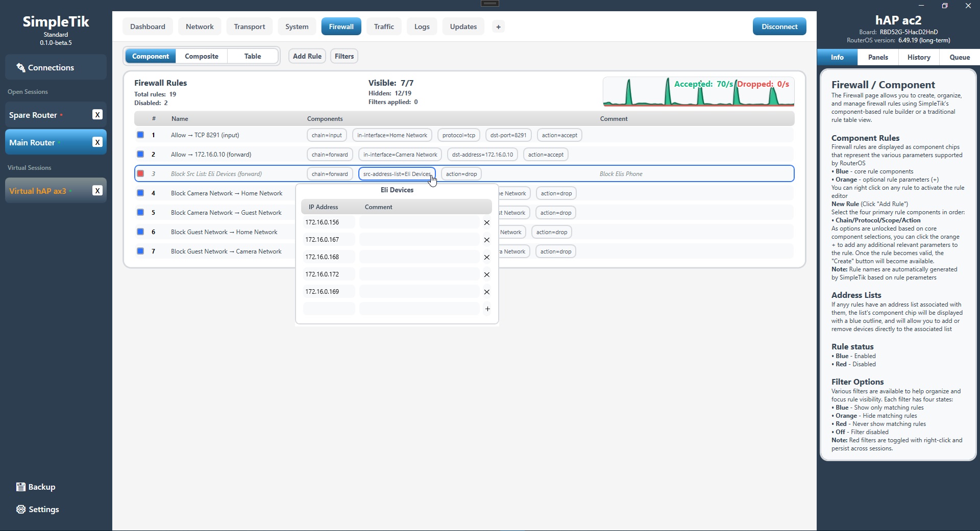This screenshot has width=980, height=531.
Task: Click protocol=tcp chip
Action: (459, 135)
